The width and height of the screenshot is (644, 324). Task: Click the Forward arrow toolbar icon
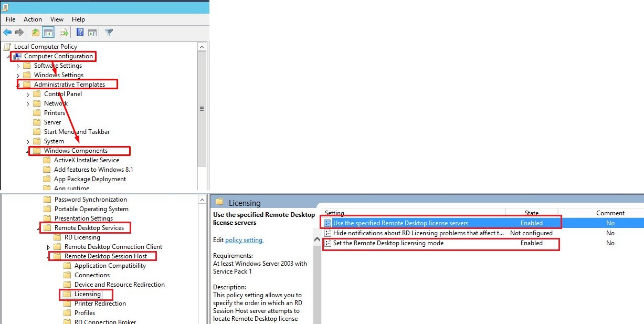click(x=19, y=33)
